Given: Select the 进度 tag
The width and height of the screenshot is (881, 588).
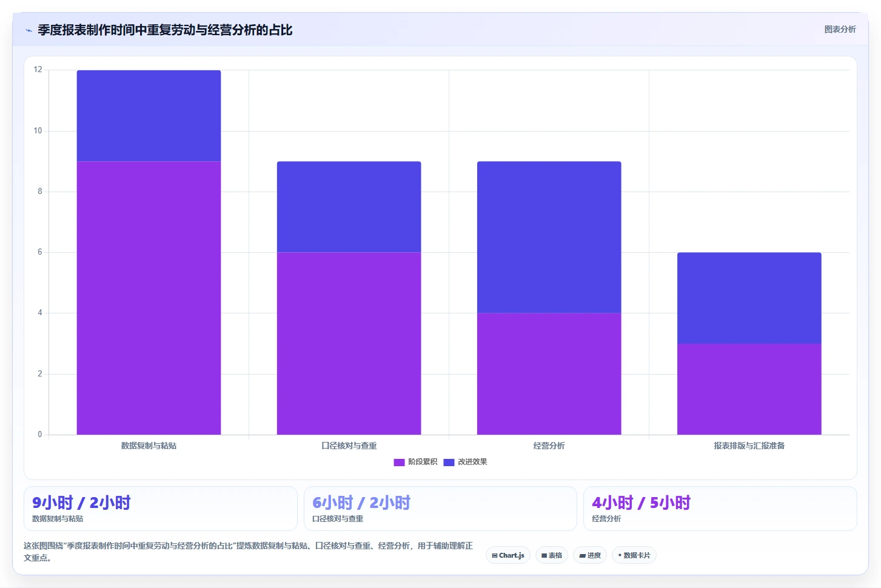Looking at the screenshot, I should (x=590, y=555).
